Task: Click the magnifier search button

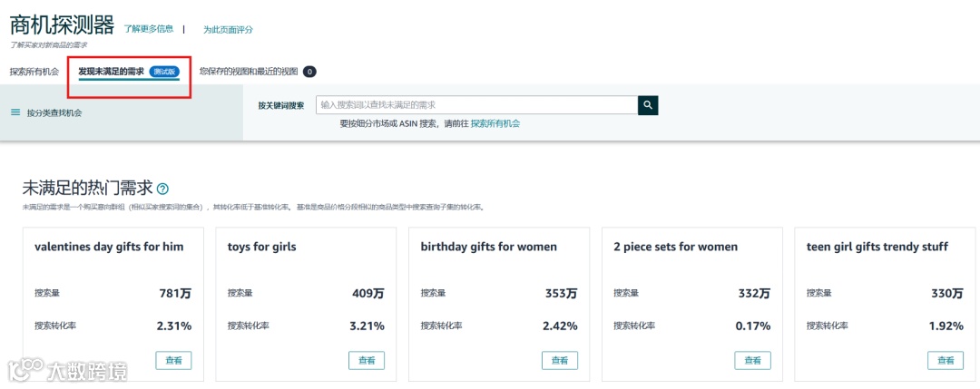Action: point(648,105)
